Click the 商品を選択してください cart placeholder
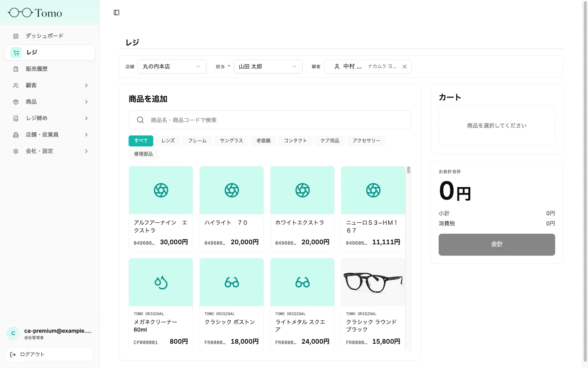 497,126
